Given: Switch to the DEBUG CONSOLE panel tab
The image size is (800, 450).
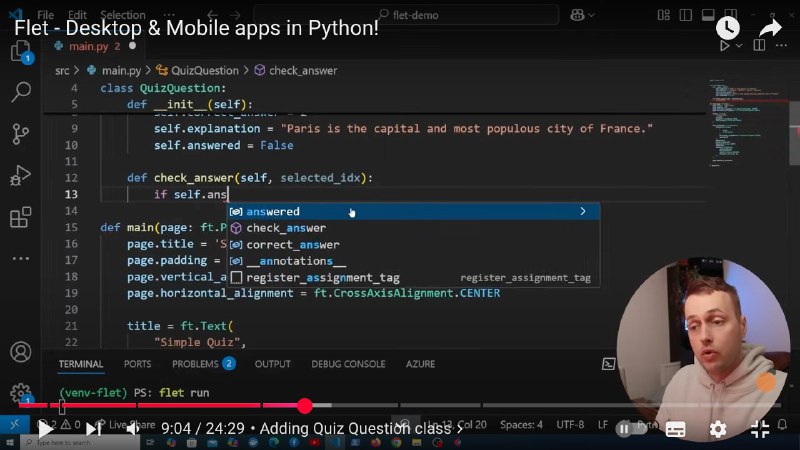Looking at the screenshot, I should point(348,364).
